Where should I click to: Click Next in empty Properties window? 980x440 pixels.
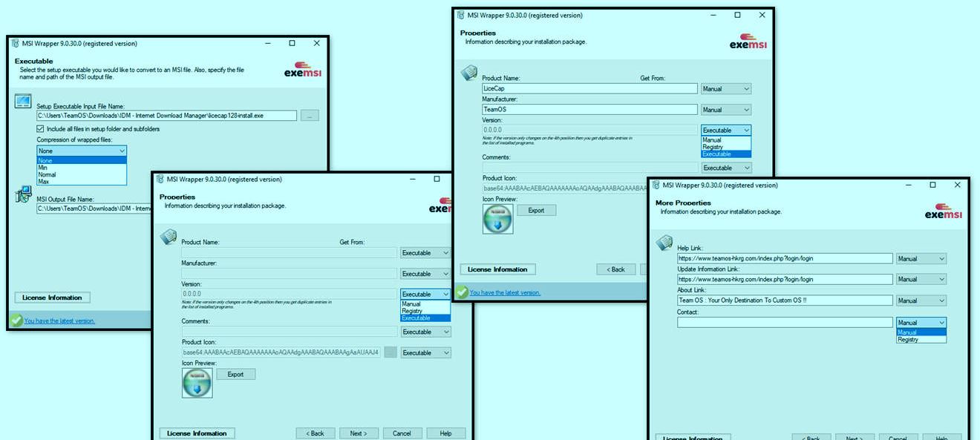(x=359, y=433)
